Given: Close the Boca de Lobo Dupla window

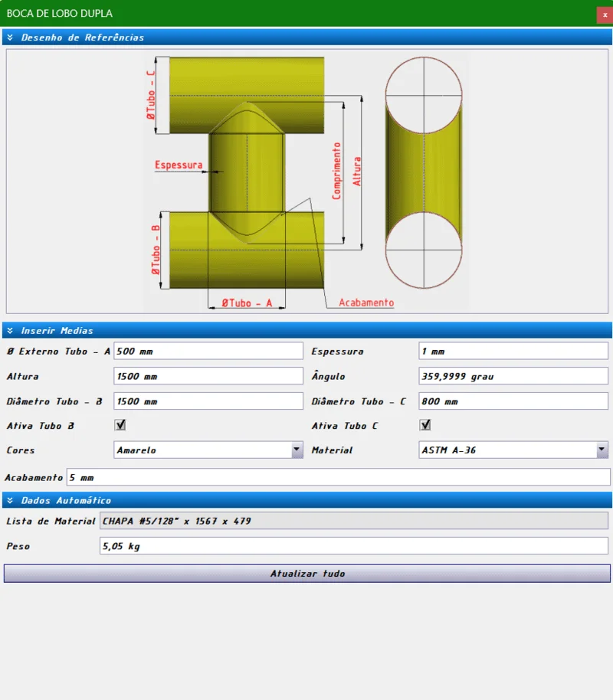Looking at the screenshot, I should tap(604, 15).
